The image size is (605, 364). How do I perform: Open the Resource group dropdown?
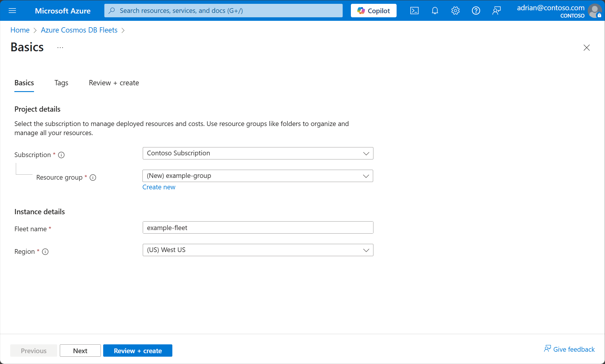pyautogui.click(x=258, y=176)
